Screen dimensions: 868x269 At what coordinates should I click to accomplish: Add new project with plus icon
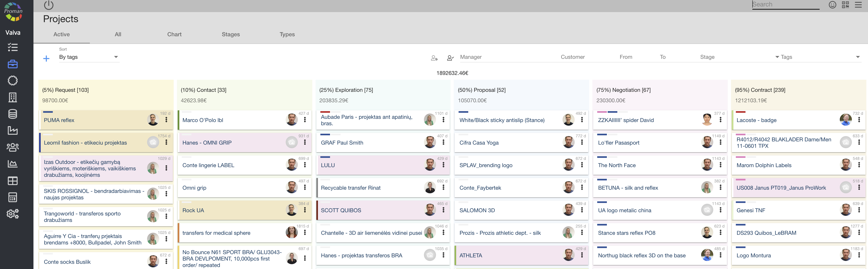click(x=47, y=59)
